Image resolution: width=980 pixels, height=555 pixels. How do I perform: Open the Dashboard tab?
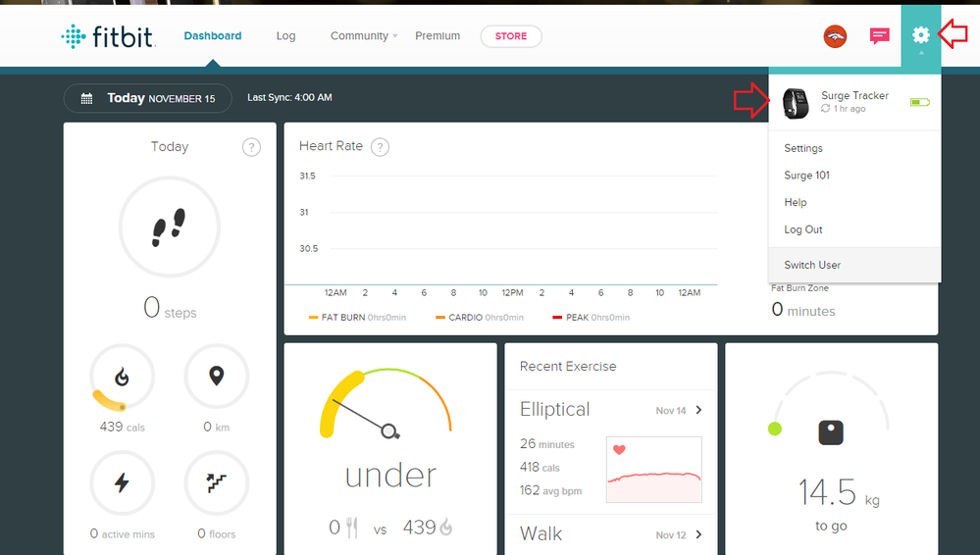pyautogui.click(x=213, y=36)
